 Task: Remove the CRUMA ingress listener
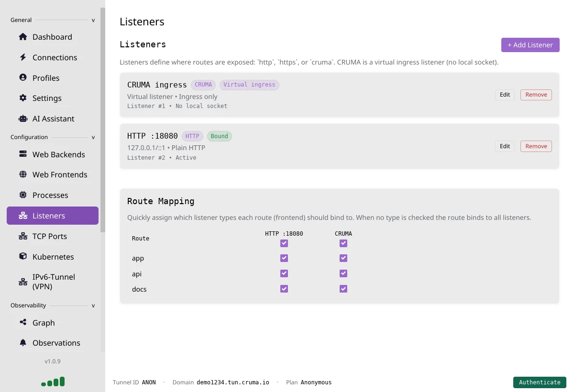[x=536, y=95]
